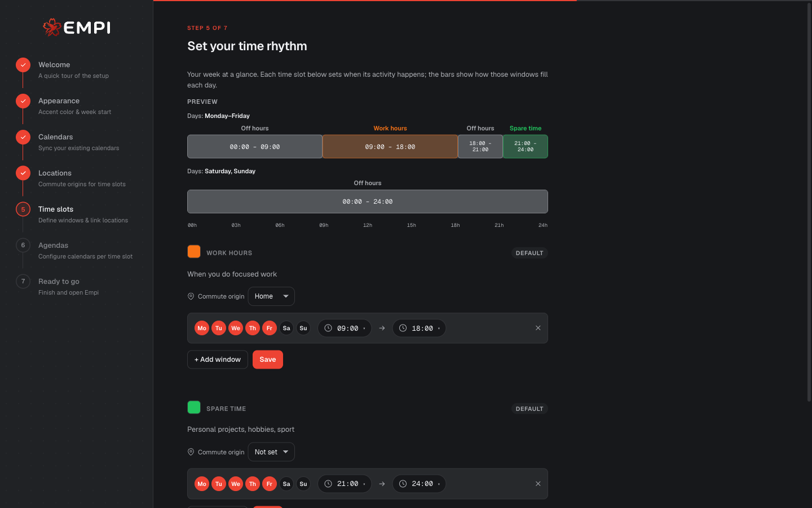The height and width of the screenshot is (508, 812).
Task: Toggle Tuesday in the Work Hours window
Action: (219, 328)
